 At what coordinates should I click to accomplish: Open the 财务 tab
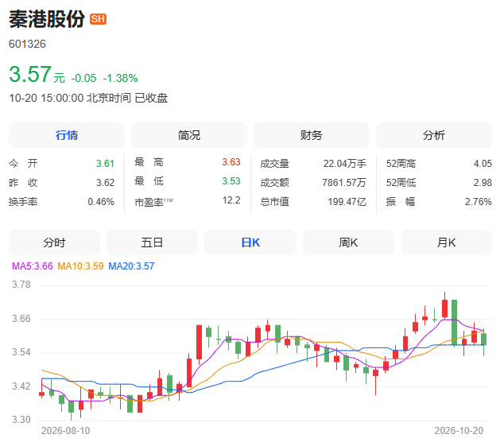tap(312, 135)
